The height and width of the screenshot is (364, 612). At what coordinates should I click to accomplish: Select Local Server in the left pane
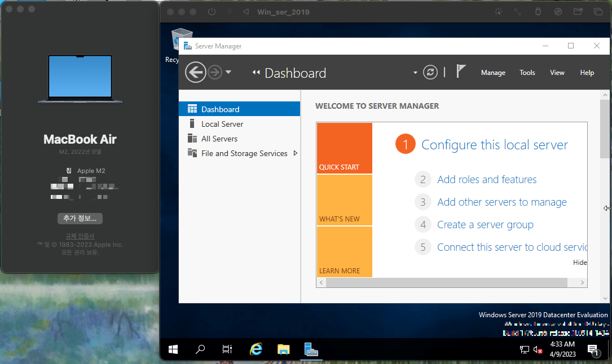240,124
